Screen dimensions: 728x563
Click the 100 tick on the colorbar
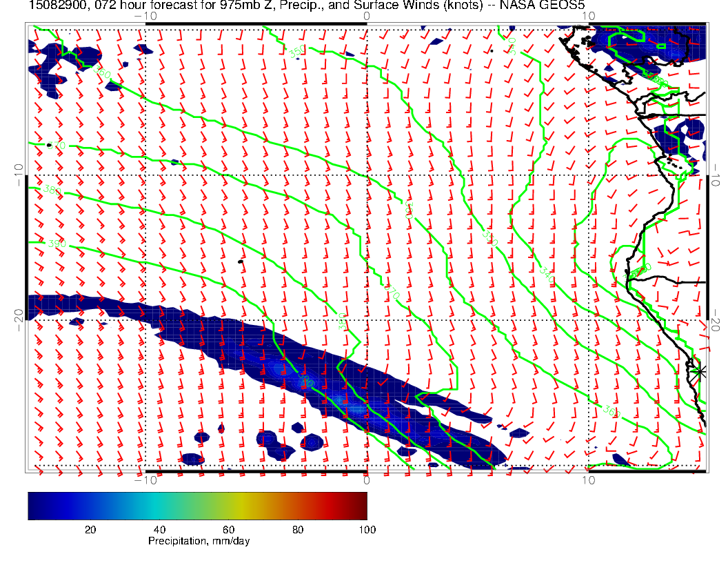click(x=367, y=529)
